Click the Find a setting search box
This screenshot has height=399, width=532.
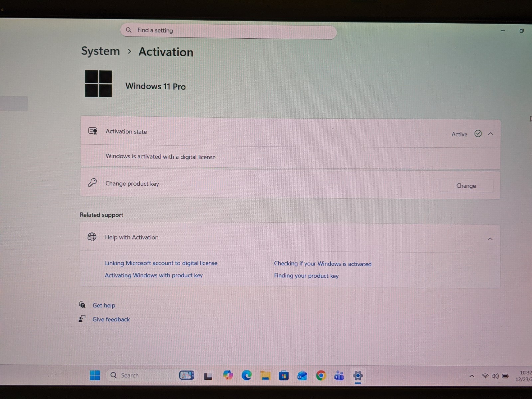point(229,31)
